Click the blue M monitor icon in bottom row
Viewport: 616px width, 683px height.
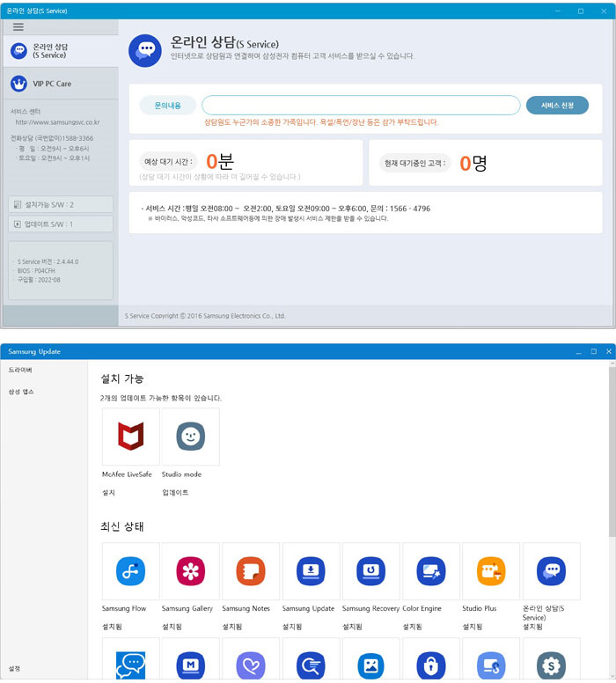coord(190,665)
